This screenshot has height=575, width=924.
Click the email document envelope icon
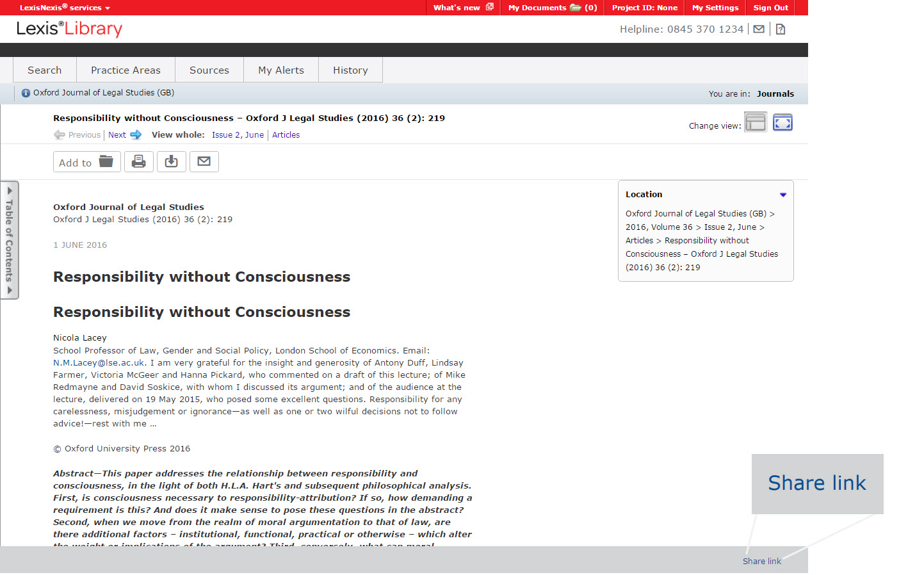pos(204,161)
